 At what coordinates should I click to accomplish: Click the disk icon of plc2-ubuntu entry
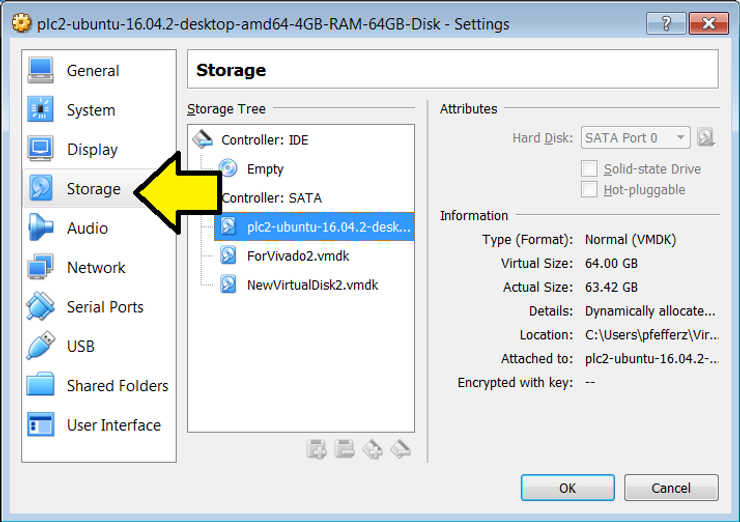click(228, 226)
